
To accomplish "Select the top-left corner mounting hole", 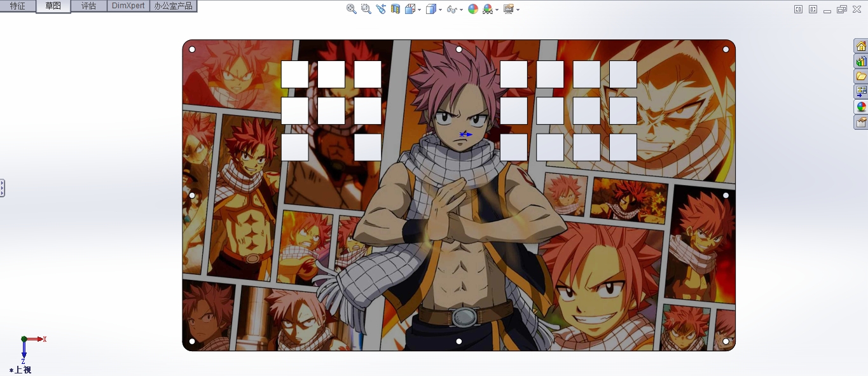I will (x=192, y=50).
